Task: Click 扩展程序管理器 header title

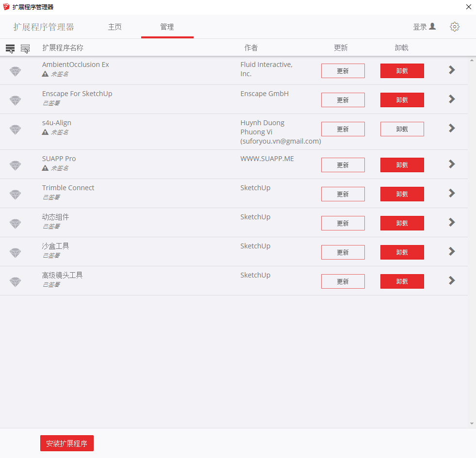Action: pos(44,27)
